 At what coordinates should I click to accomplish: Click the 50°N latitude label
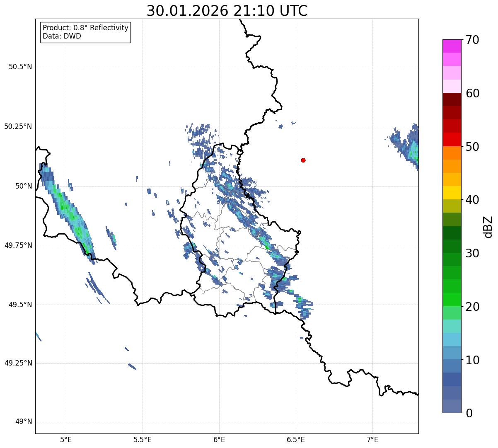(24, 186)
